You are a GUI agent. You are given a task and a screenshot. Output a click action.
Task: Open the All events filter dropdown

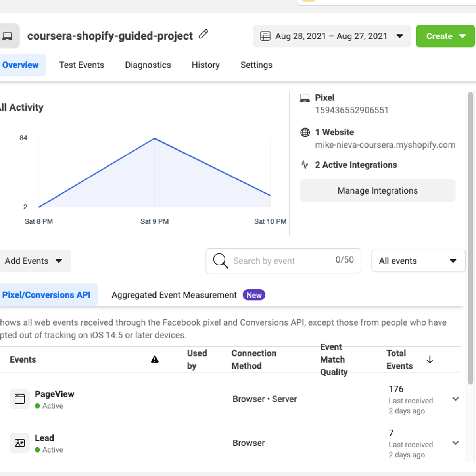(418, 261)
